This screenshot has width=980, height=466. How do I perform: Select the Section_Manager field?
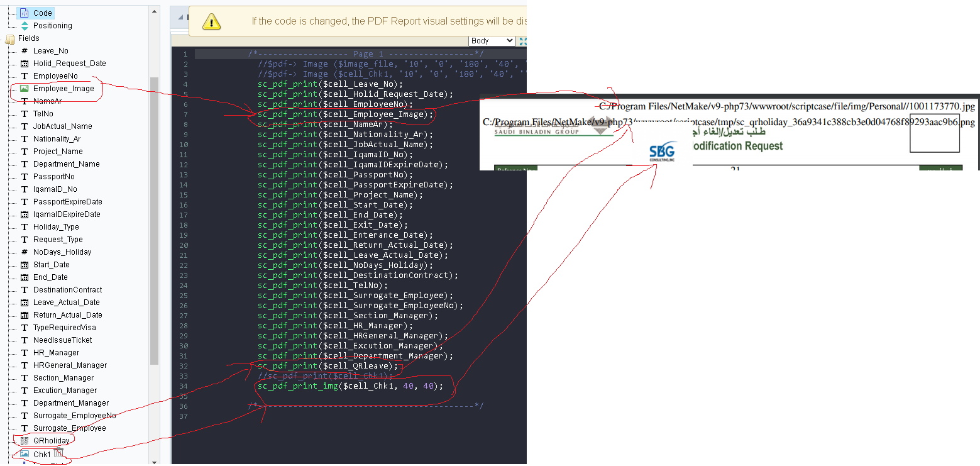[x=63, y=378]
